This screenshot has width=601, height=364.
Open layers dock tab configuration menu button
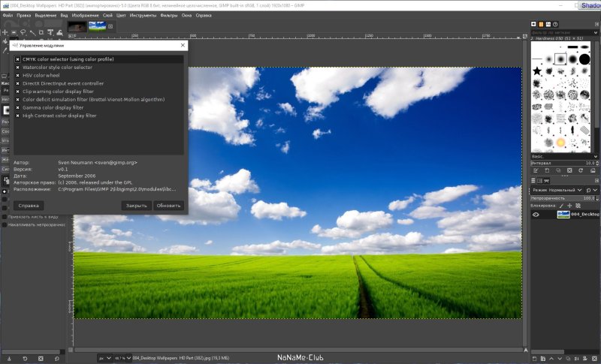point(596,181)
